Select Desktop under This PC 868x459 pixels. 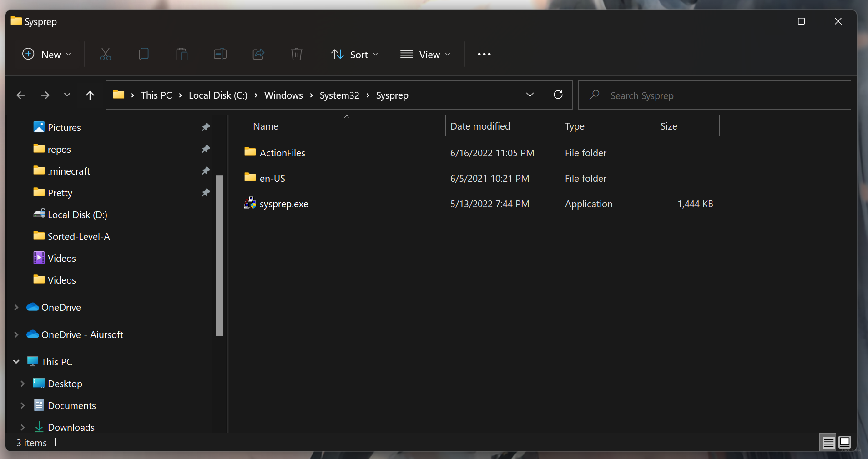65,384
